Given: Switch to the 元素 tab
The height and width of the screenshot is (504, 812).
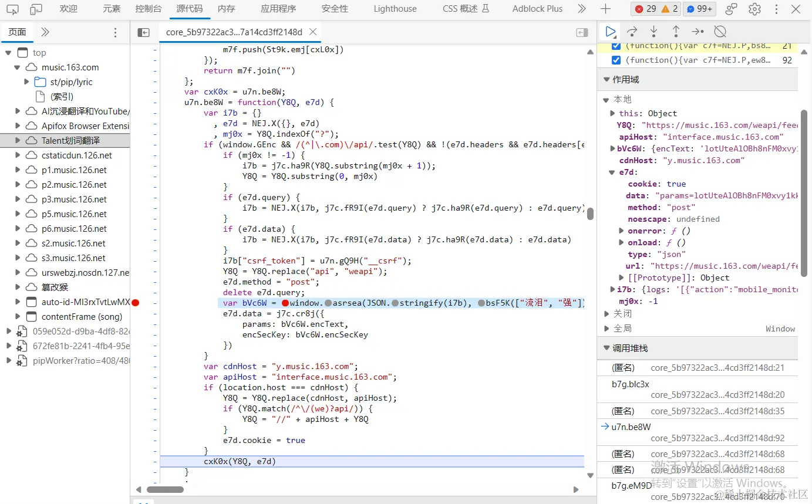Looking at the screenshot, I should (x=112, y=9).
